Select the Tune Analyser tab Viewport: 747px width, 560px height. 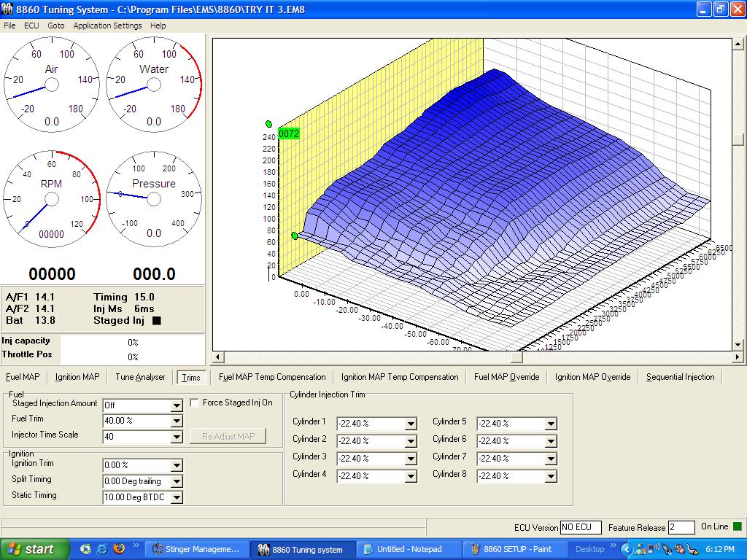click(x=140, y=377)
